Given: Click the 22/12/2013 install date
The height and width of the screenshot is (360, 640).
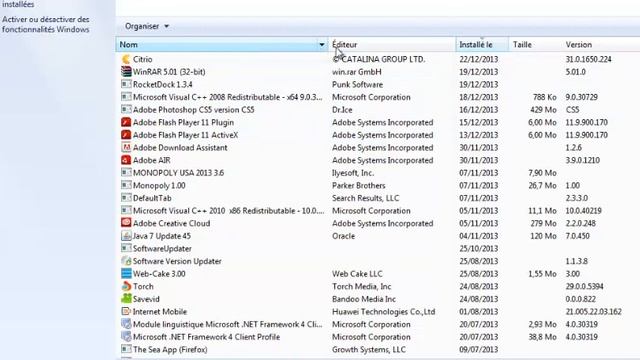Looking at the screenshot, I should point(479,59).
